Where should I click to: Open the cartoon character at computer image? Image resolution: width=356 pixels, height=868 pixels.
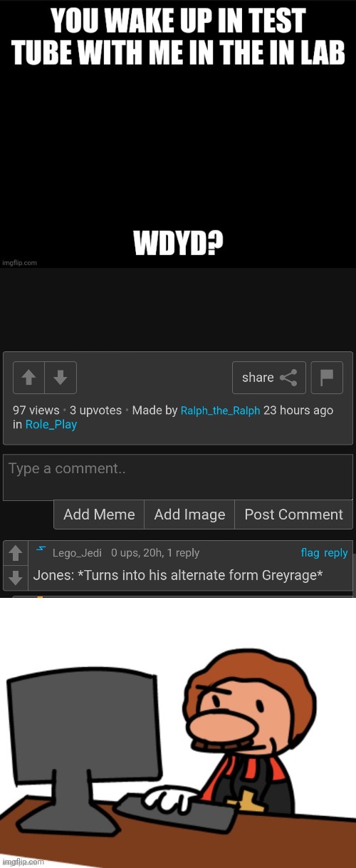tap(178, 733)
